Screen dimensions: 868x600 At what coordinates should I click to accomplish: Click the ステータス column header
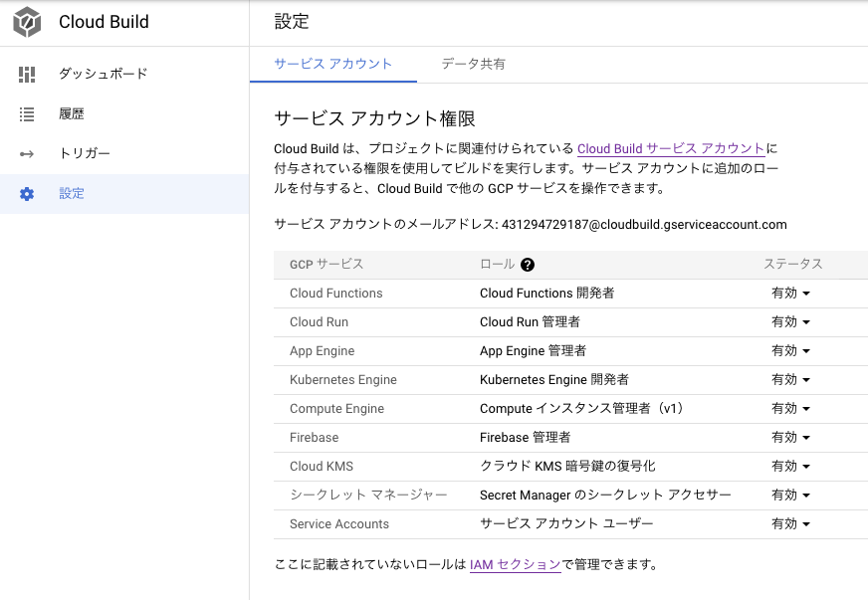point(793,264)
